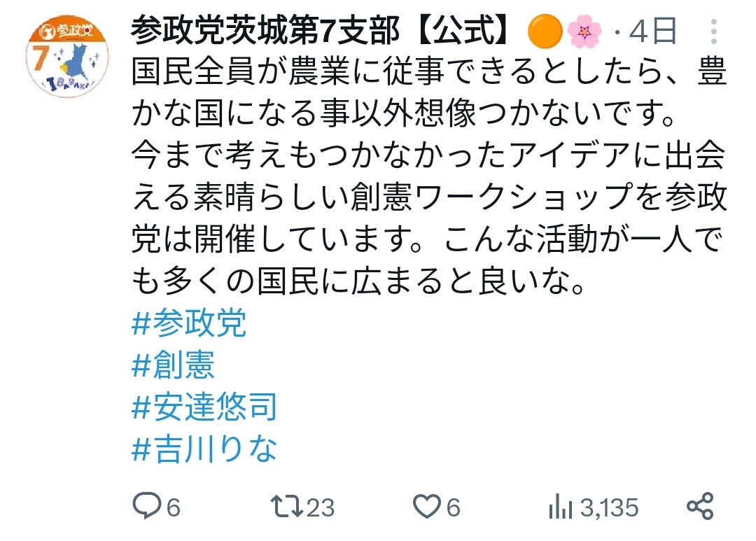The width and height of the screenshot is (756, 541).
Task: Click the 4日 post timestamp
Action: pos(653,31)
